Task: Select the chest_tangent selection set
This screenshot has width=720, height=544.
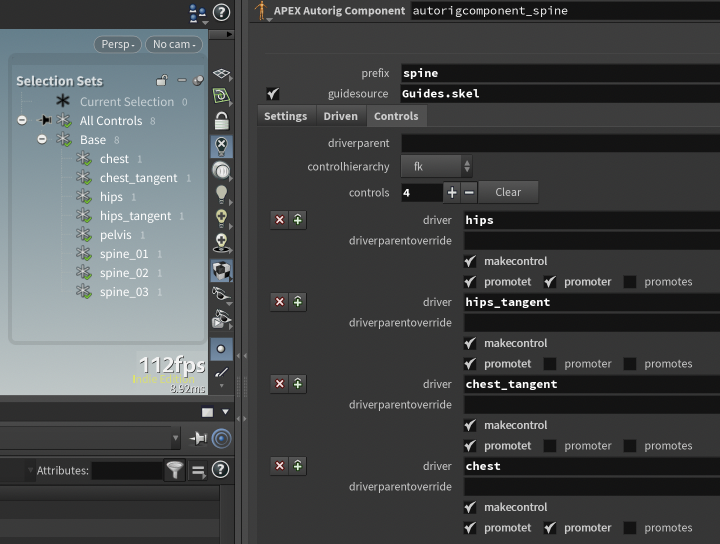Action: pyautogui.click(x=138, y=178)
